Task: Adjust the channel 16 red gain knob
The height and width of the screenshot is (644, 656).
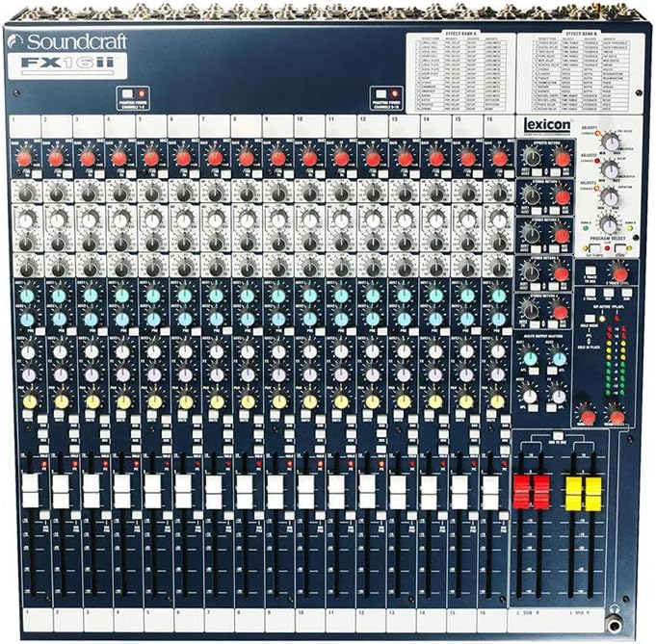Action: (499, 159)
